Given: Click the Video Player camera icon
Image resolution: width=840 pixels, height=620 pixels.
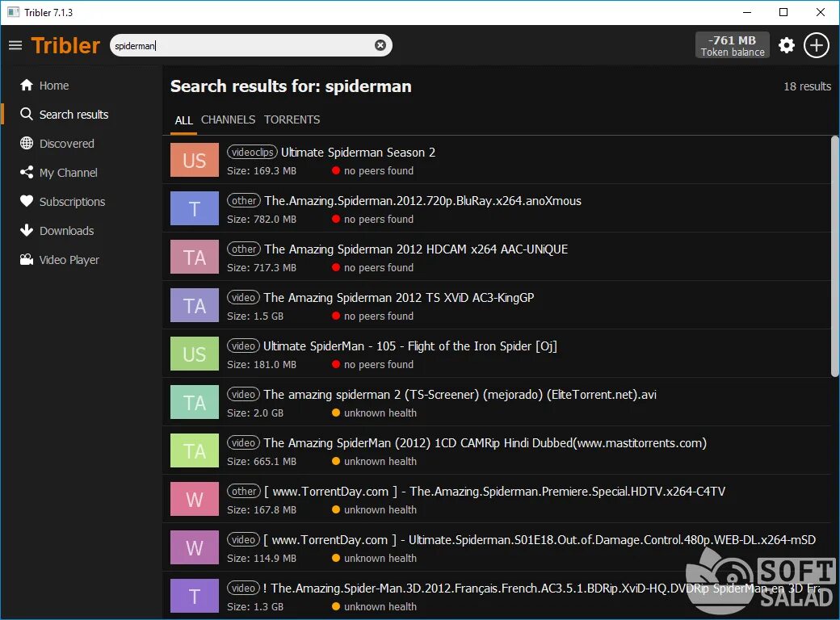Looking at the screenshot, I should coord(26,259).
